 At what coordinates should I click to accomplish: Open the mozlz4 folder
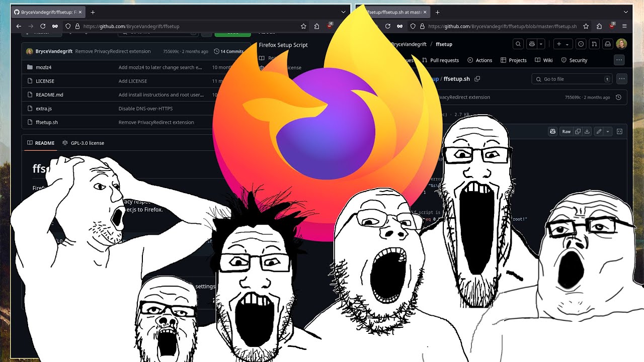43,67
